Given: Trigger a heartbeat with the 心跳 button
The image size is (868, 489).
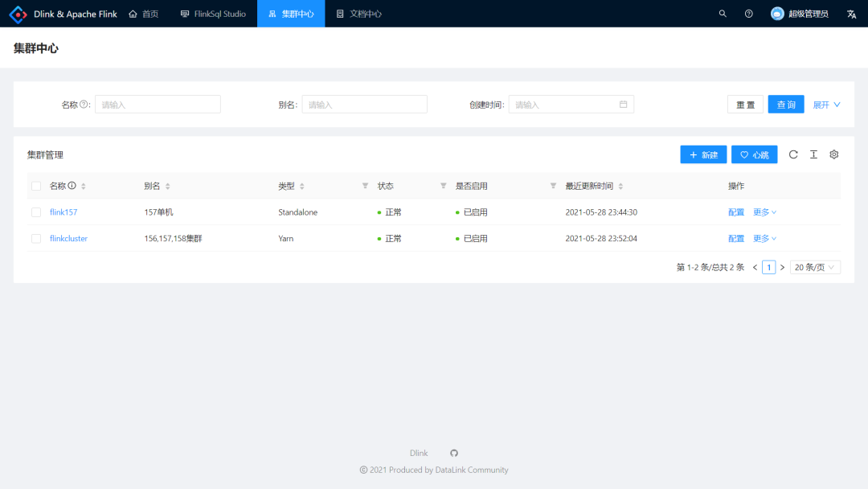Looking at the screenshot, I should point(754,154).
